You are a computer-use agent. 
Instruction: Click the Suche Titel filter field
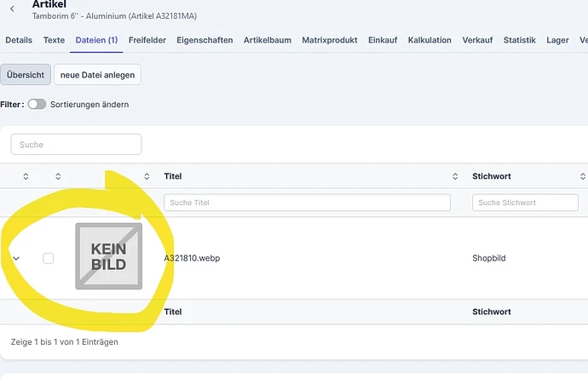click(x=307, y=203)
